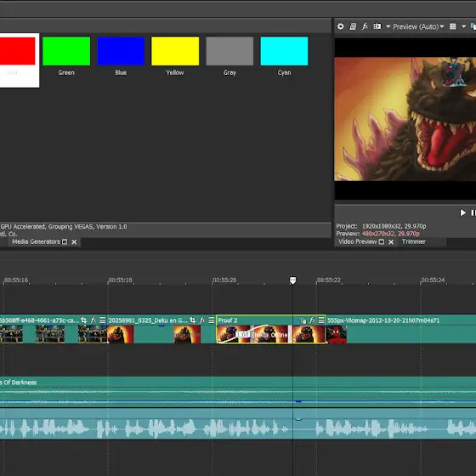The image size is (476, 476).
Task: Play the video preview
Action: (x=462, y=212)
